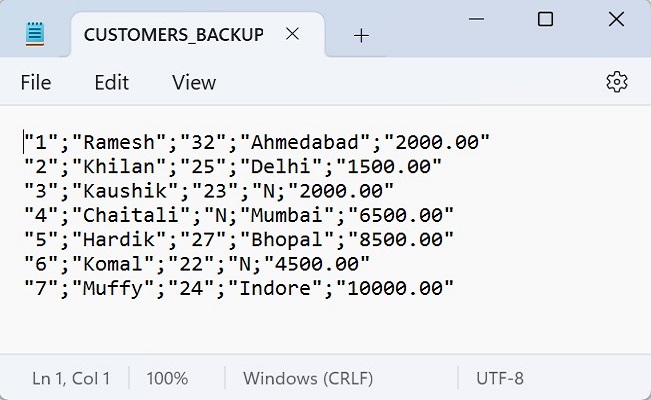The height and width of the screenshot is (400, 651).
Task: Open the Edit menu
Action: [112, 82]
